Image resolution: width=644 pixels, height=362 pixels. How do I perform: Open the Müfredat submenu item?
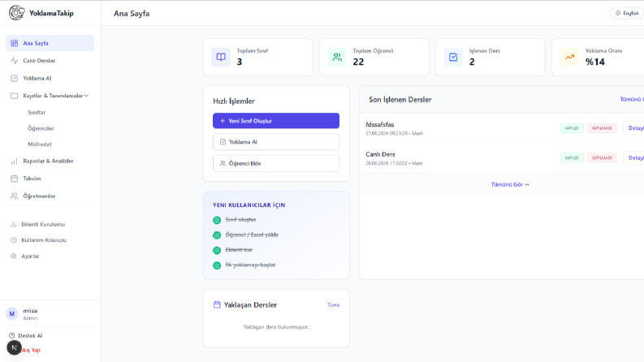[40, 144]
